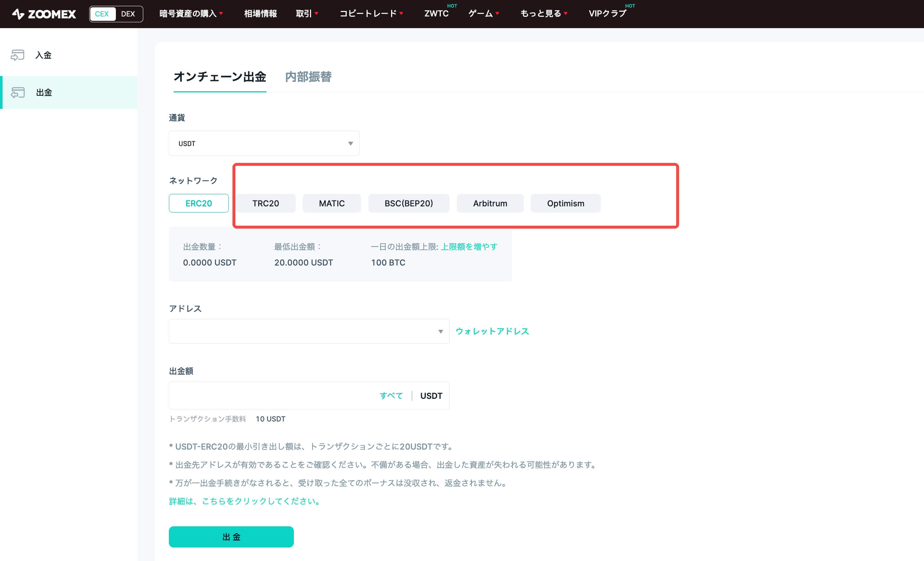Select the Arbitrum network
This screenshot has width=924, height=561.
pyautogui.click(x=490, y=203)
